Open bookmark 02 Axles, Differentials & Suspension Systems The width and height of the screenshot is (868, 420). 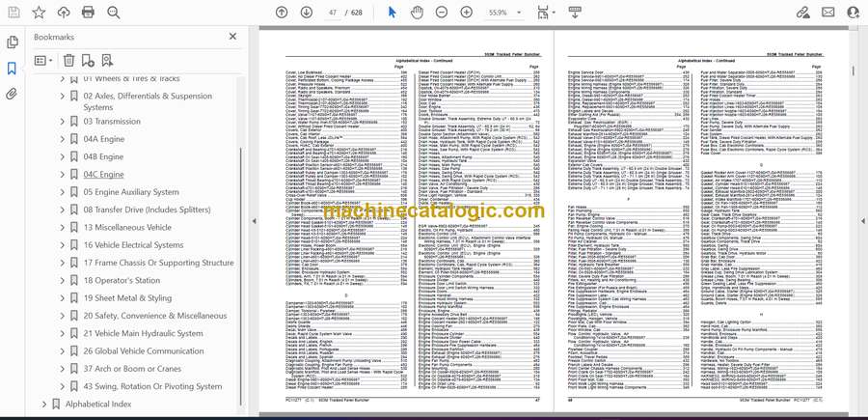coord(148,101)
